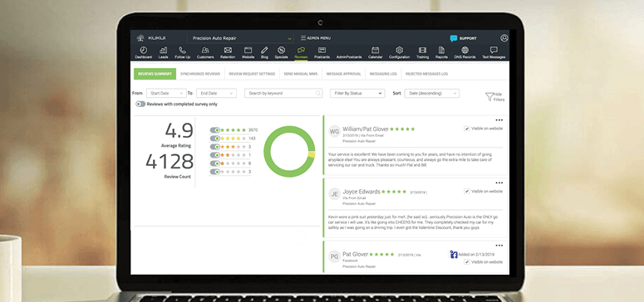
Task: Click the user profile icon
Action: (504, 38)
